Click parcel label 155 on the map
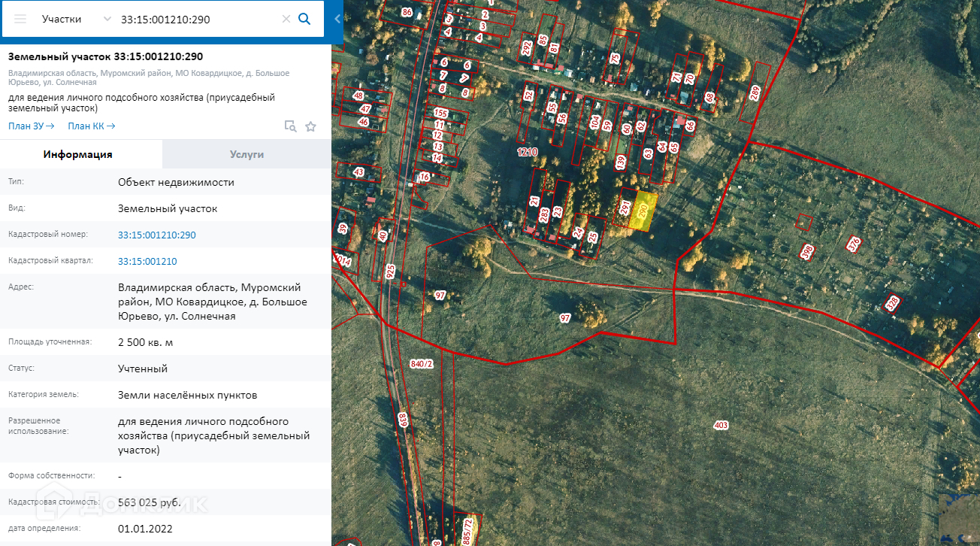 [x=441, y=114]
